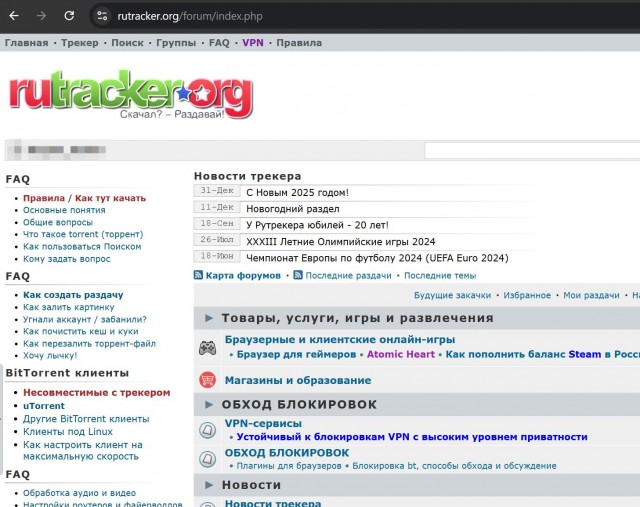640x507 pixels.
Task: Reload the page with the refresh icon
Action: coord(69,16)
